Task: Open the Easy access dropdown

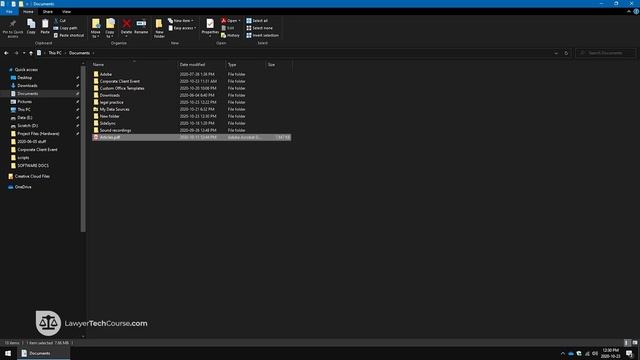Action: [182, 28]
